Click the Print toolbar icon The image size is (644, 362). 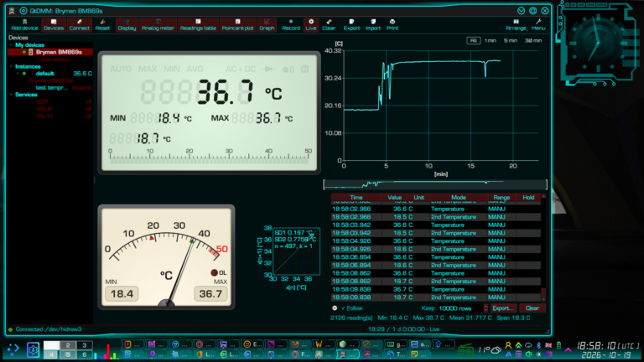[392, 24]
